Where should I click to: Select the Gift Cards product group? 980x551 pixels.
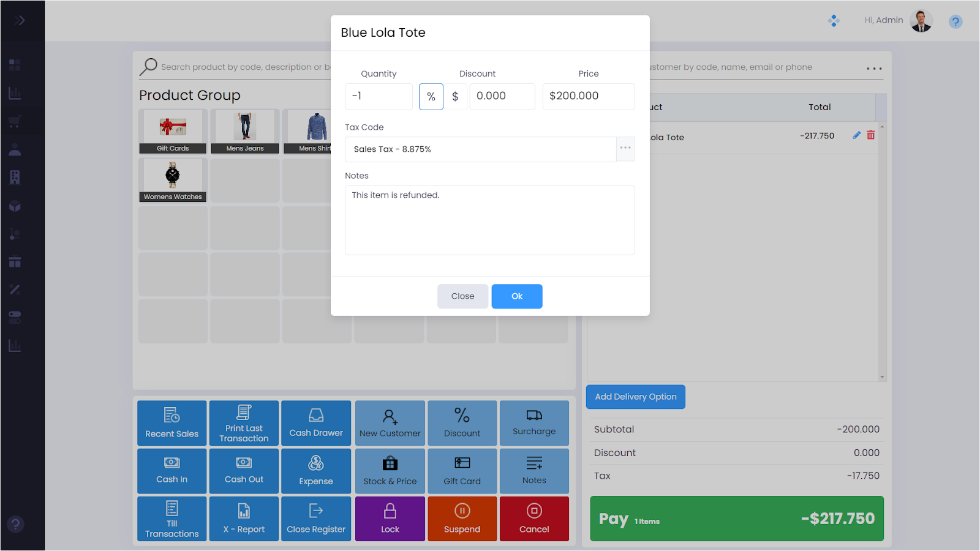(173, 131)
